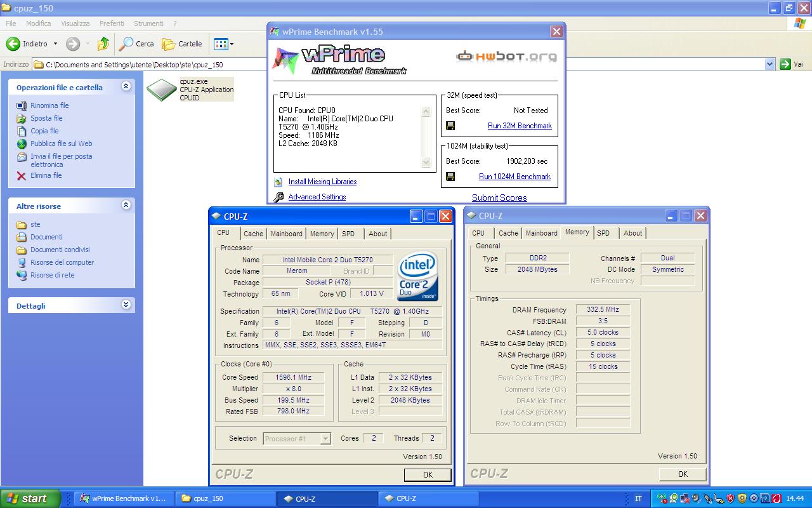The width and height of the screenshot is (812, 508).
Task: Switch to About tab in right CPU-Z
Action: click(x=632, y=233)
